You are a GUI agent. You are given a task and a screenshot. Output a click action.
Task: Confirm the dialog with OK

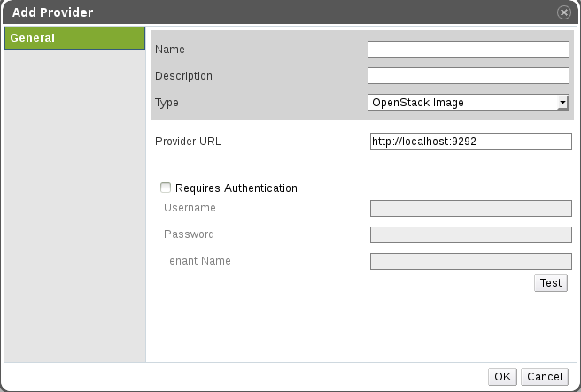point(502,377)
